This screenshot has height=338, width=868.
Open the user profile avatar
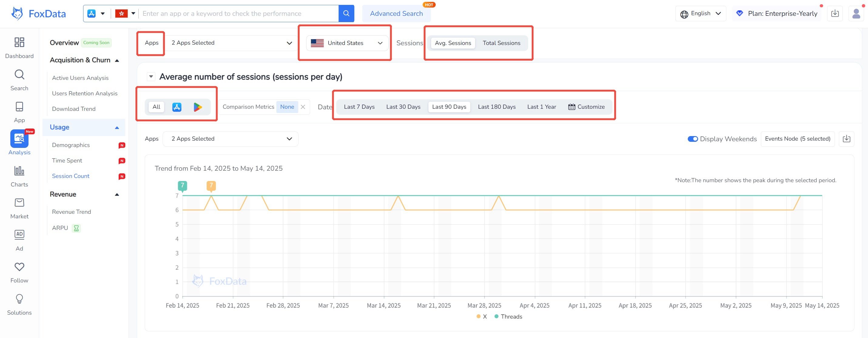[x=856, y=13]
